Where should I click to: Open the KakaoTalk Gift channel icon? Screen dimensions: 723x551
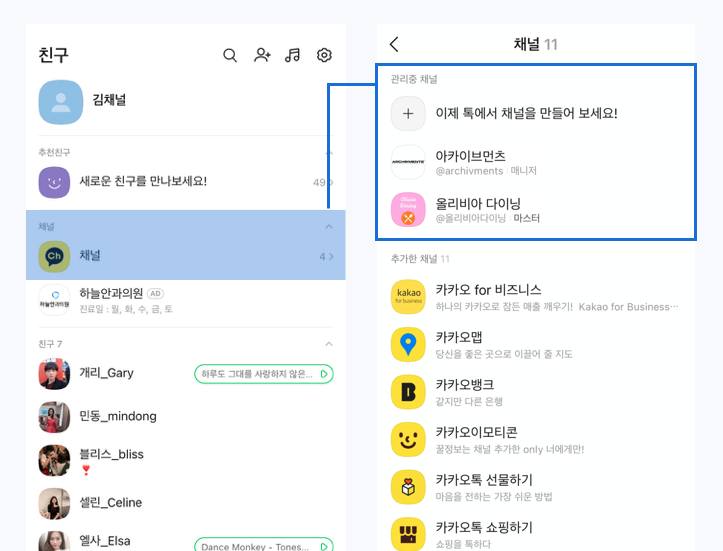click(408, 487)
